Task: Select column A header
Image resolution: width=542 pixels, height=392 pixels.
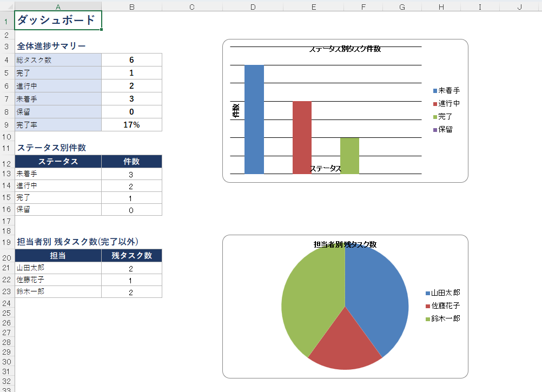Action: pyautogui.click(x=58, y=7)
